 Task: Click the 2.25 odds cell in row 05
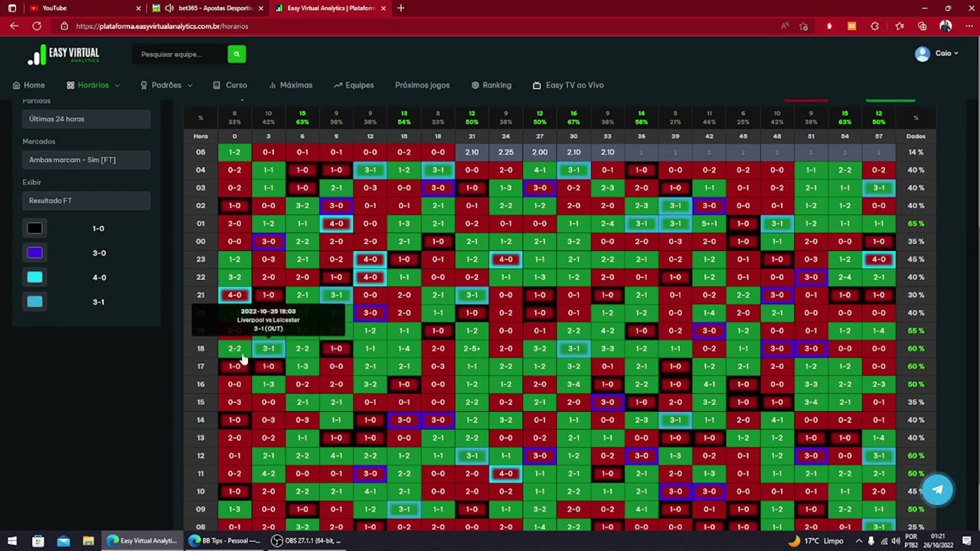tap(506, 152)
